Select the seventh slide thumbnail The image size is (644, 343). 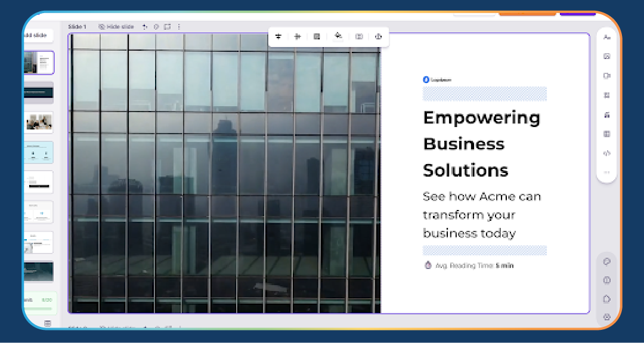(x=39, y=242)
